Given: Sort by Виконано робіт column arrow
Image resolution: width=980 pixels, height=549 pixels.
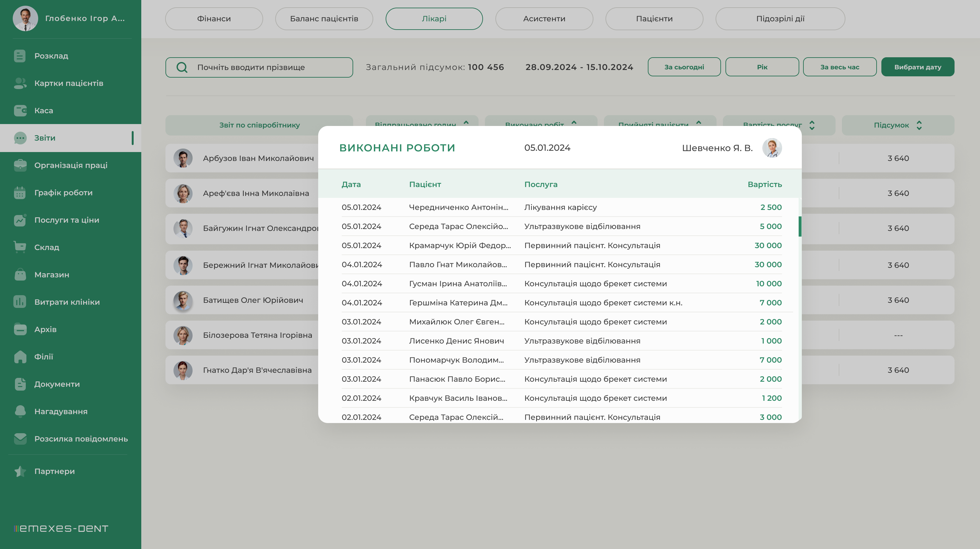Looking at the screenshot, I should [574, 122].
